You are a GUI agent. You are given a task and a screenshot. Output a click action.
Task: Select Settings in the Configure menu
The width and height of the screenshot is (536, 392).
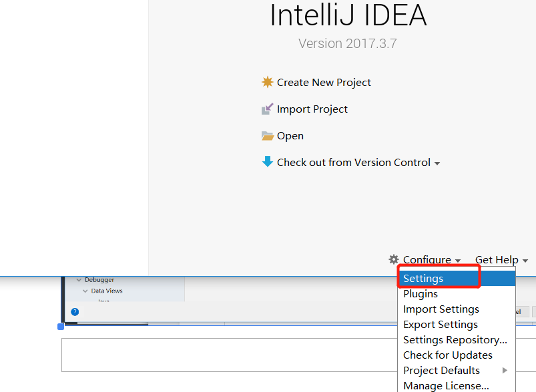click(x=457, y=278)
